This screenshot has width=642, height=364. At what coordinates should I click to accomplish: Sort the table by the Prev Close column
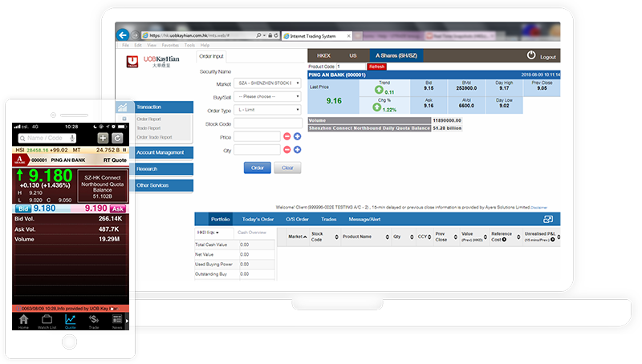[x=446, y=237]
